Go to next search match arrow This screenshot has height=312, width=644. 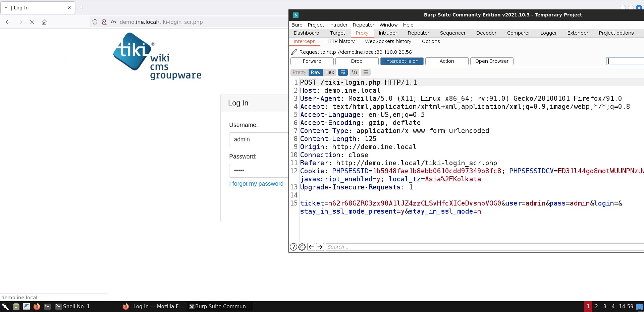(x=320, y=247)
